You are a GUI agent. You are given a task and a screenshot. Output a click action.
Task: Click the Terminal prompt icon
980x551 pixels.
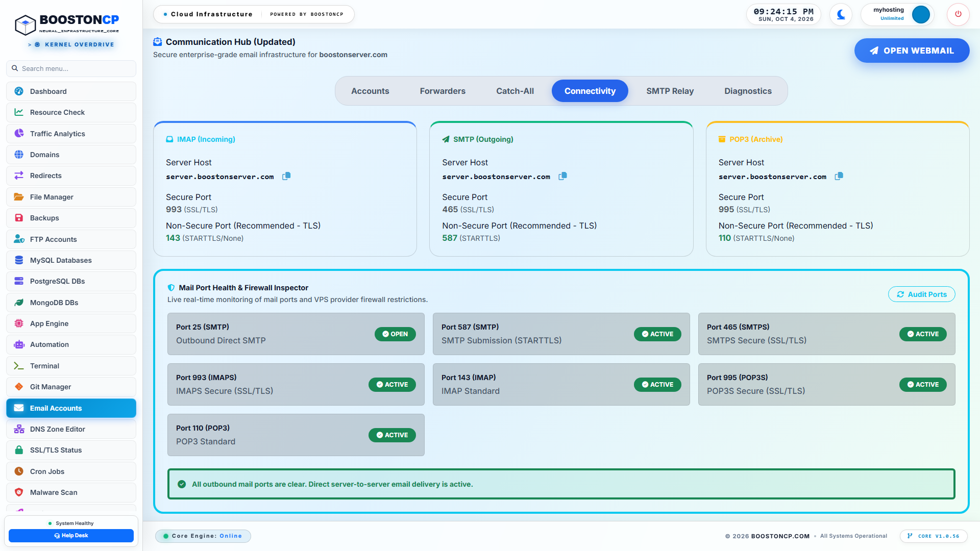point(19,366)
